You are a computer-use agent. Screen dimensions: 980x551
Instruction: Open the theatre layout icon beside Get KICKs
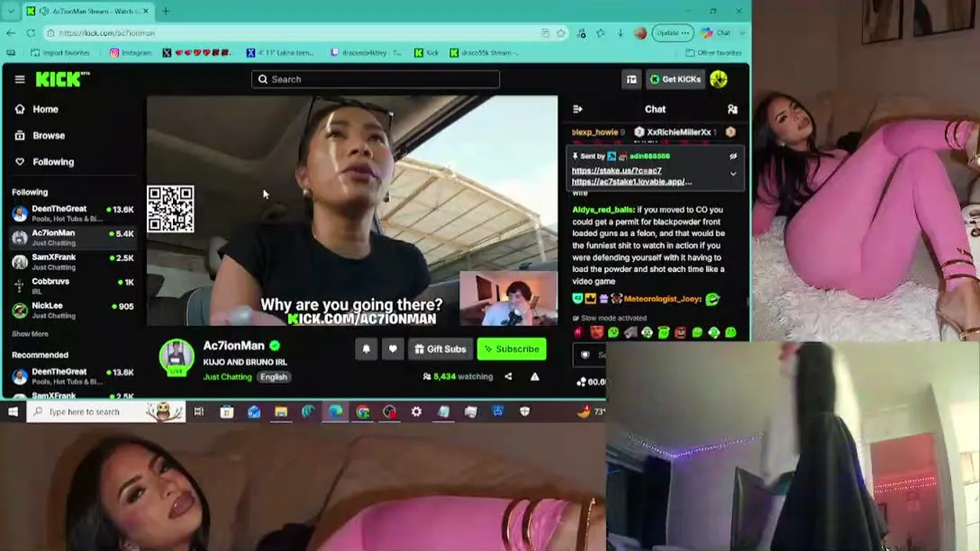[632, 79]
